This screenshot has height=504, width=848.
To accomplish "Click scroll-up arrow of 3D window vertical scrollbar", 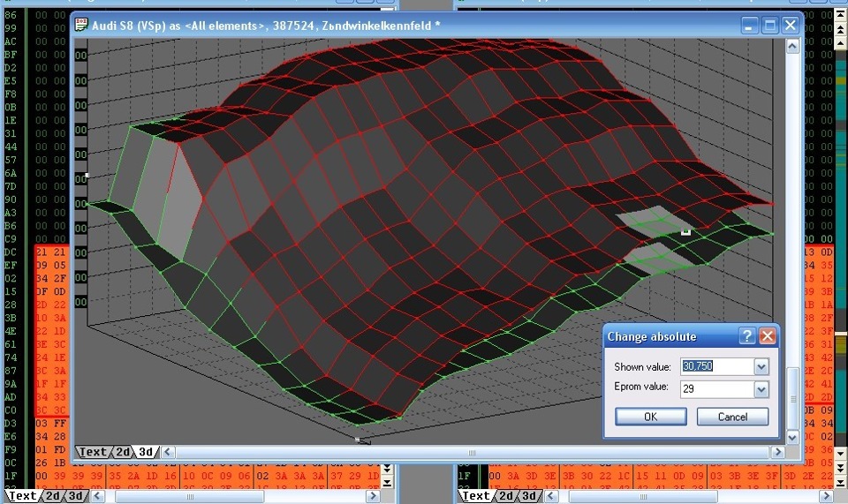I will click(792, 47).
